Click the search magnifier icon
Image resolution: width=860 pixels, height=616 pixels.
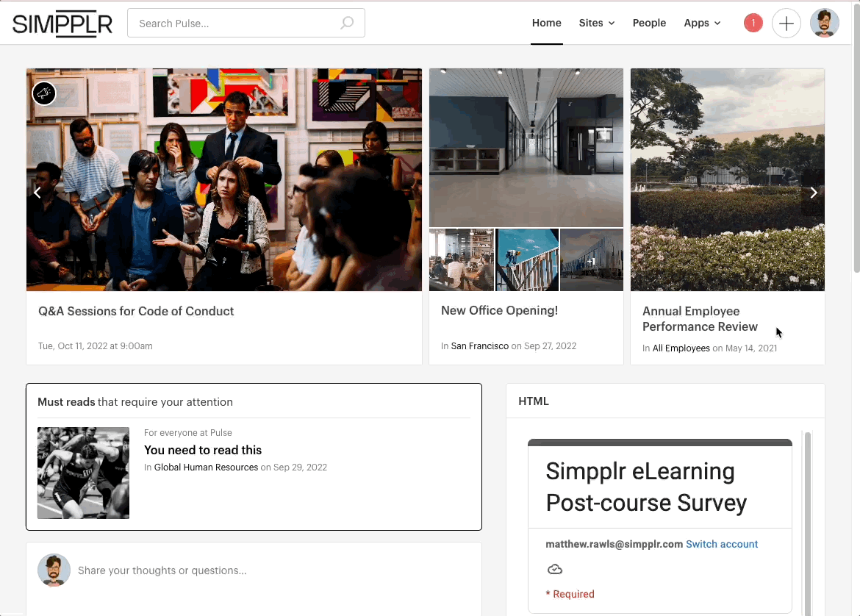click(347, 24)
